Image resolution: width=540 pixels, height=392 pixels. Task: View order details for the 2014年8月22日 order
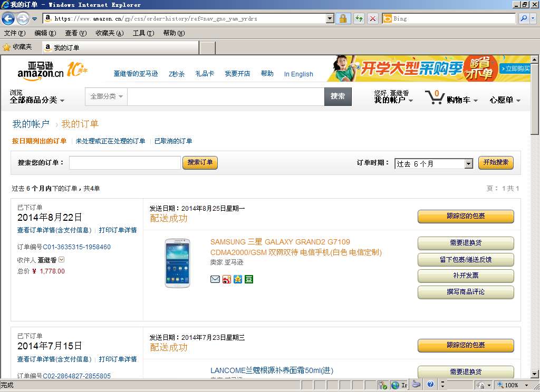click(54, 230)
